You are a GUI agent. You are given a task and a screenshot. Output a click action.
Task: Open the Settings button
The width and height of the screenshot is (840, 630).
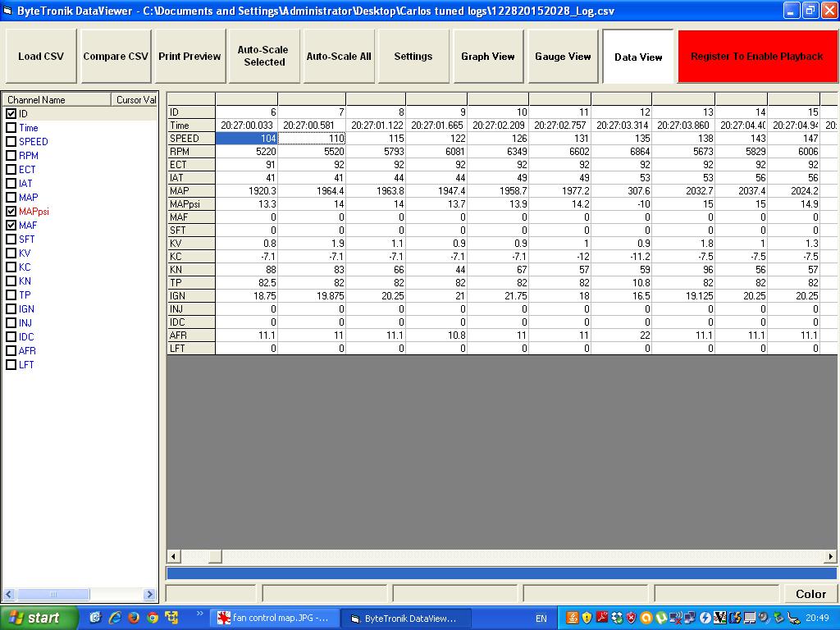click(x=413, y=57)
